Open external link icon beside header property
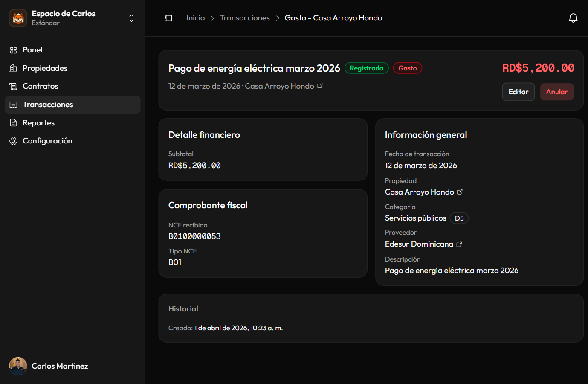This screenshot has height=384, width=588. tap(320, 86)
